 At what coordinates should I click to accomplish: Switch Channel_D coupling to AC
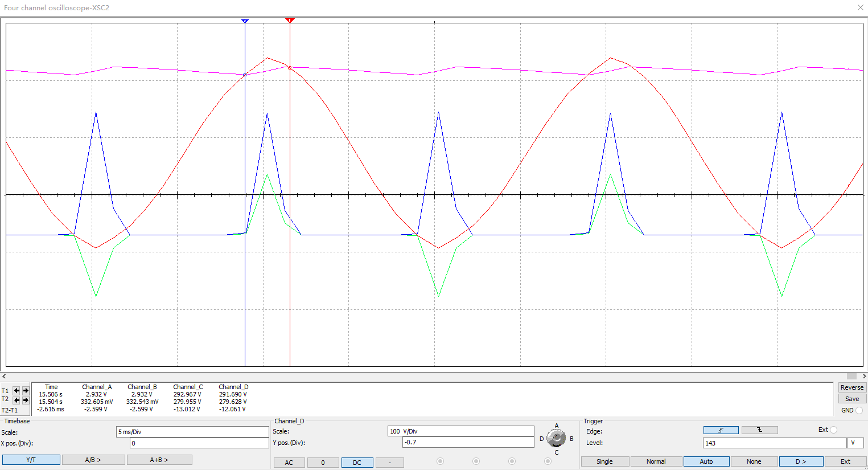click(289, 462)
